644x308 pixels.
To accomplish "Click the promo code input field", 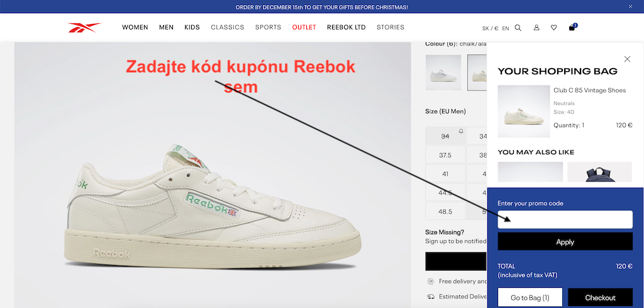I will pyautogui.click(x=565, y=220).
